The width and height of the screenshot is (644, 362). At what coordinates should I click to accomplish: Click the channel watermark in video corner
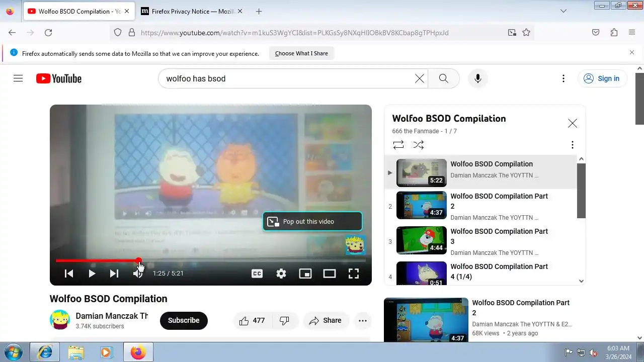click(355, 245)
